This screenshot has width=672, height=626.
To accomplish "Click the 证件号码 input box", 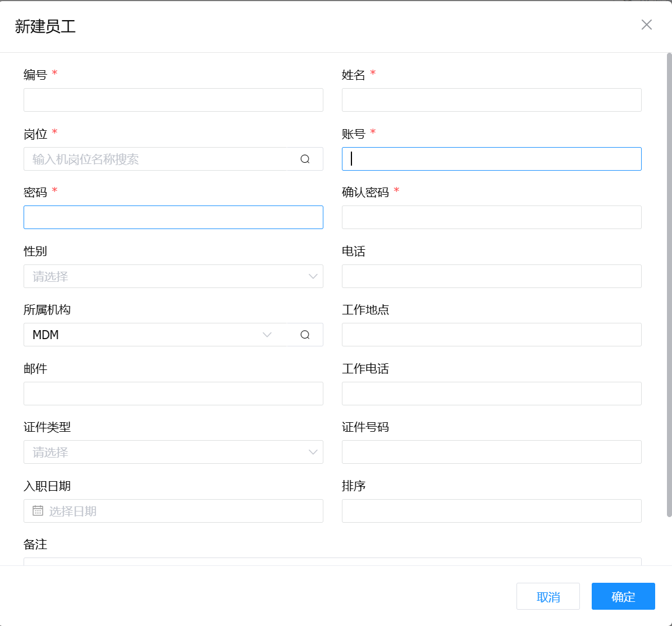I will click(491, 452).
